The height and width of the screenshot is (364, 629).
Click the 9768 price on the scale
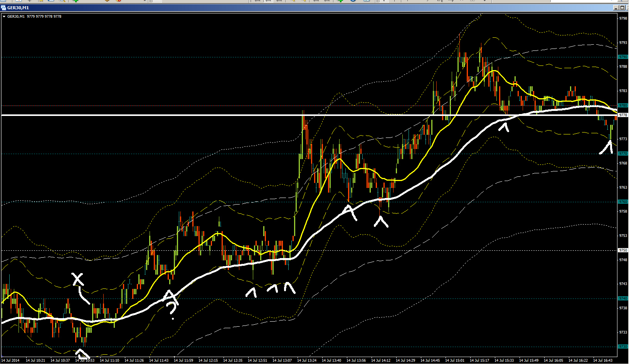click(623, 163)
